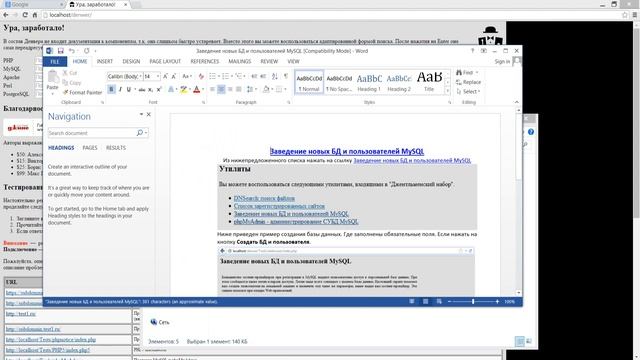Copy the selection
Viewport: 640px width, 360px height.
[x=72, y=82]
